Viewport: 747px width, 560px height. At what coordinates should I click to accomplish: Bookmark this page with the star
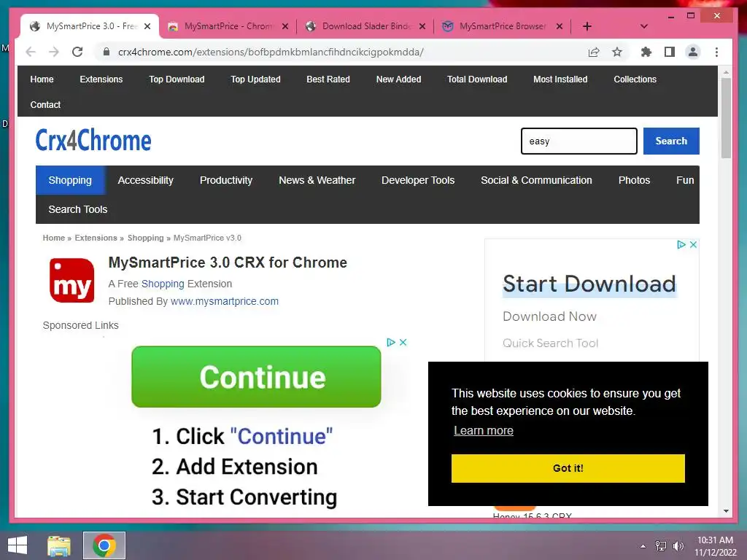click(x=617, y=52)
